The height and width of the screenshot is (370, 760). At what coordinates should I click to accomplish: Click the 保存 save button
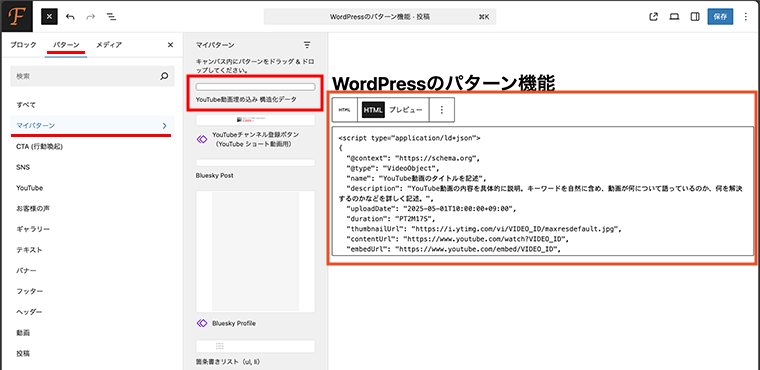click(x=720, y=16)
